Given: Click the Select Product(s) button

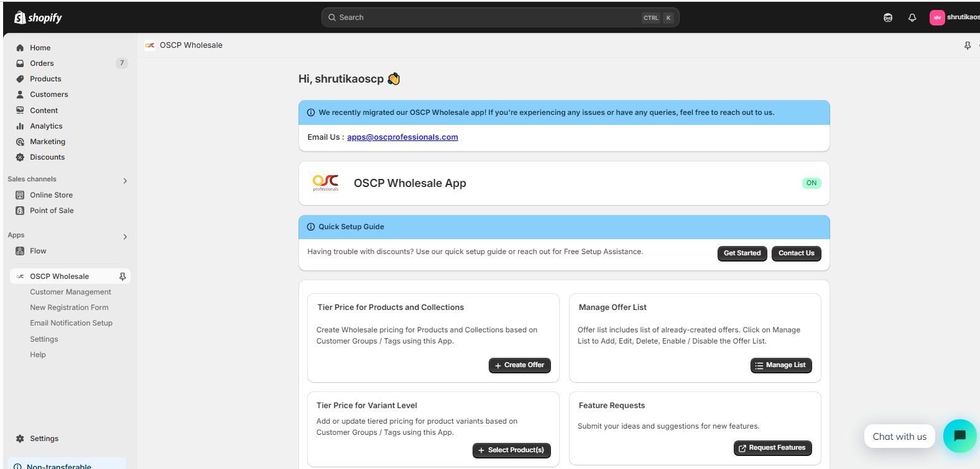Looking at the screenshot, I should click(511, 450).
